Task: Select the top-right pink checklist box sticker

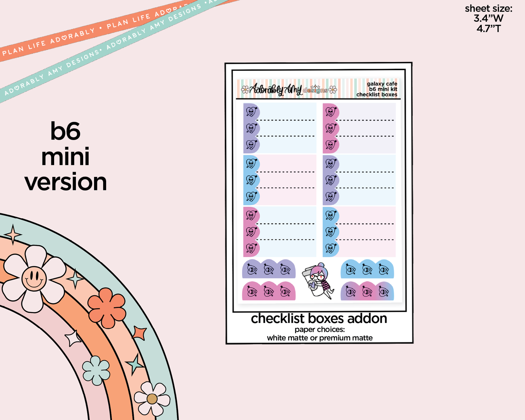Action: (359, 128)
